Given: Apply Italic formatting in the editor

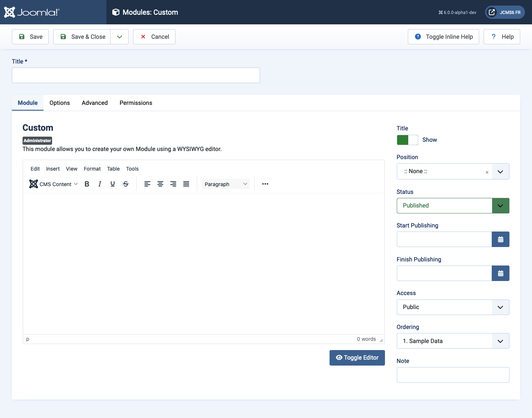Looking at the screenshot, I should click(x=100, y=184).
